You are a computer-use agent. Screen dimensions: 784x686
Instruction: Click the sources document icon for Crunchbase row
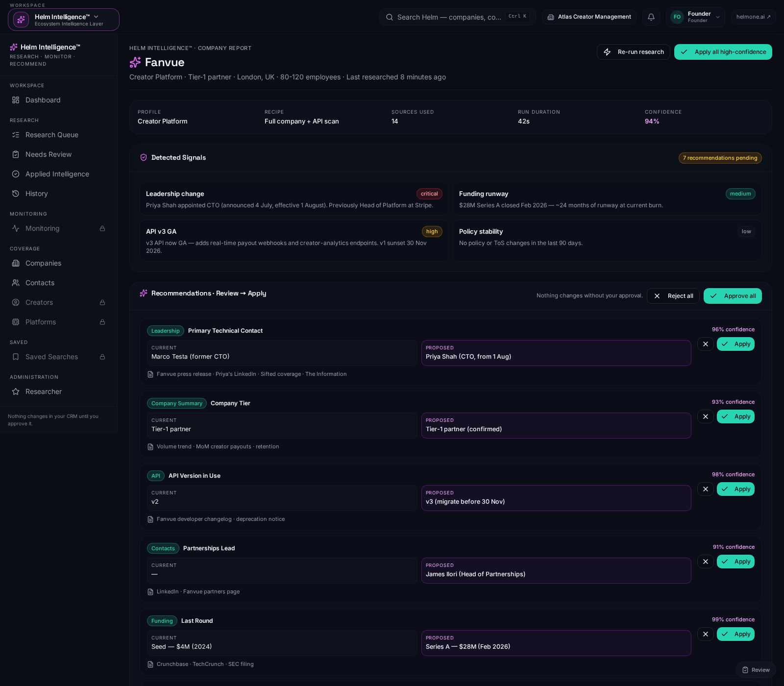tap(150, 664)
